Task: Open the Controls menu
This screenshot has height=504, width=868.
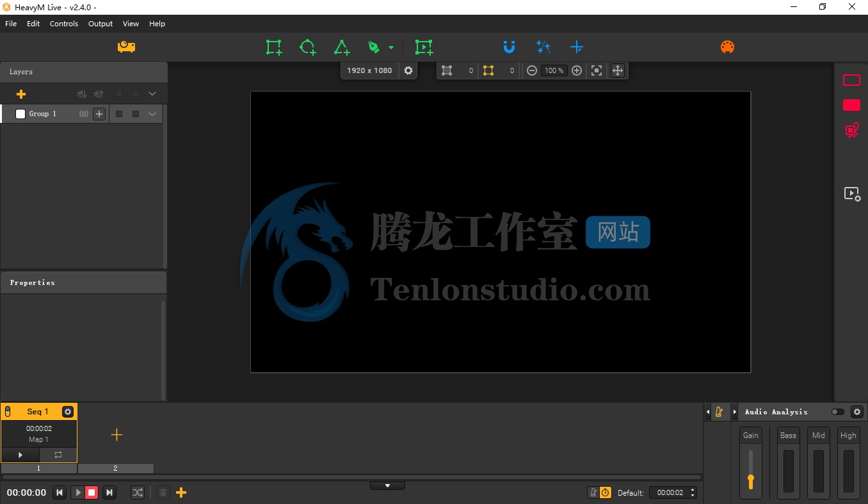Action: point(64,24)
